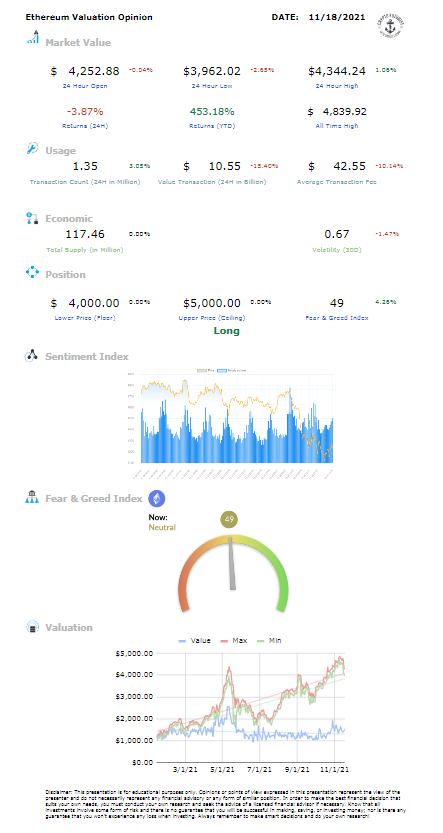Click the green Long position text
443x833 pixels.
(227, 331)
